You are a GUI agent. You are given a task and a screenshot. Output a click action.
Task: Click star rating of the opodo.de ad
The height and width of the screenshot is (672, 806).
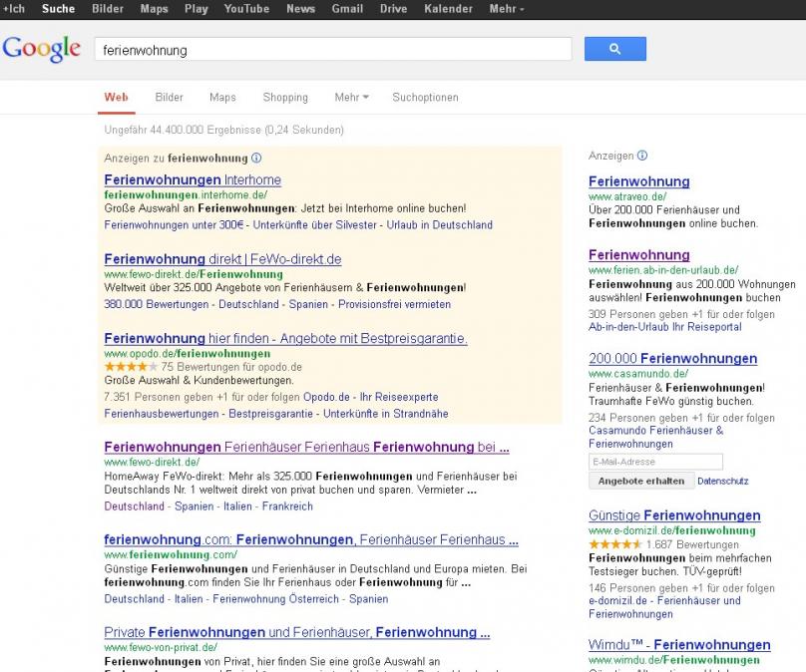tap(131, 367)
